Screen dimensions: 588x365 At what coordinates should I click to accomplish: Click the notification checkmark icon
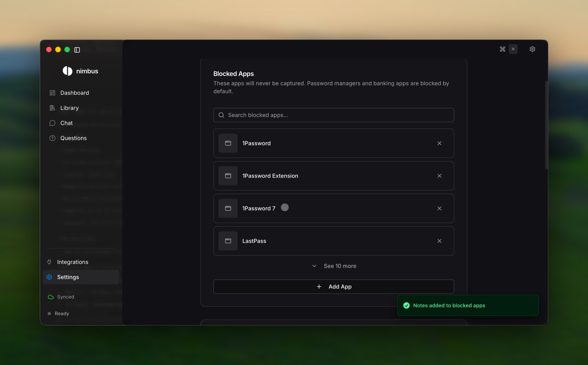coord(407,305)
